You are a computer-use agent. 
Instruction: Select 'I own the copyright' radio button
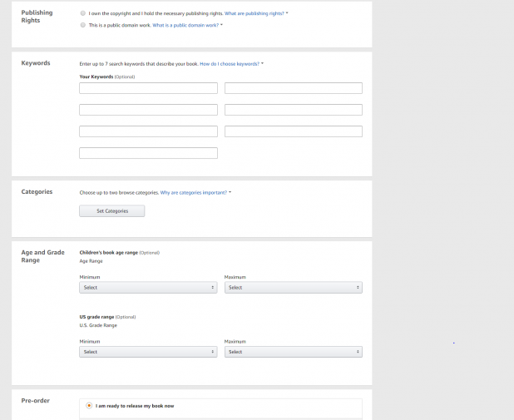[x=83, y=13]
